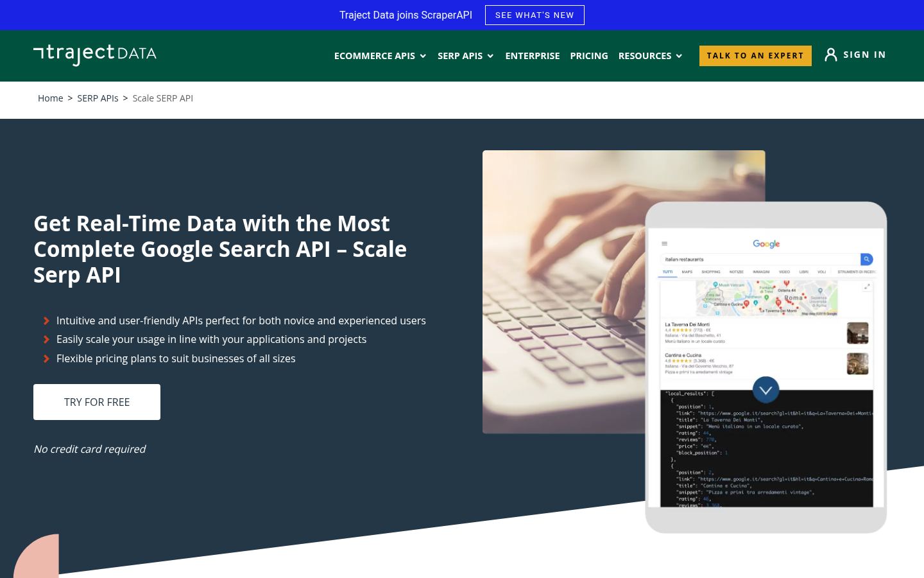Expand the Resources menu chevron

(x=679, y=57)
